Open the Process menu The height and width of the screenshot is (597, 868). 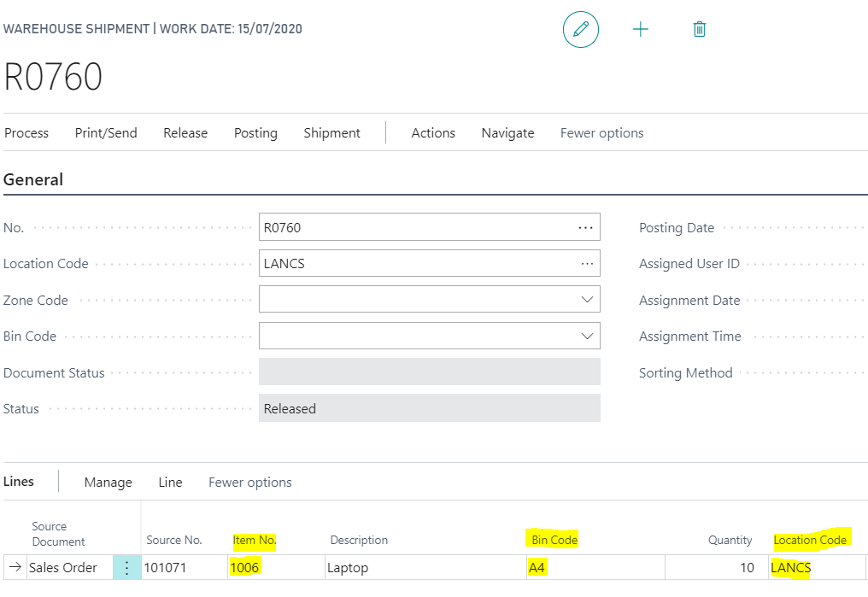coord(26,133)
